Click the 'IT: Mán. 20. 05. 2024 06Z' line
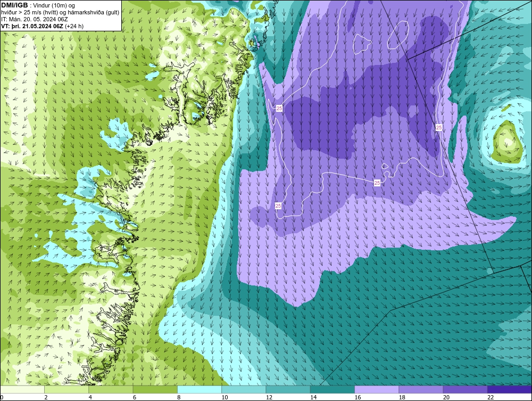This screenshot has height=401, width=532. point(34,19)
